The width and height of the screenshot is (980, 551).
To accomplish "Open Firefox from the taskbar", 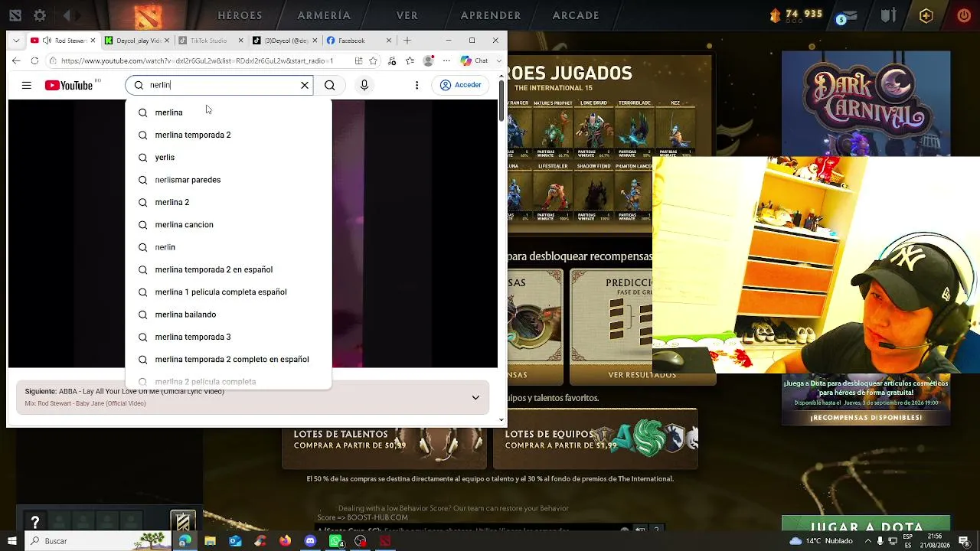I will click(286, 541).
